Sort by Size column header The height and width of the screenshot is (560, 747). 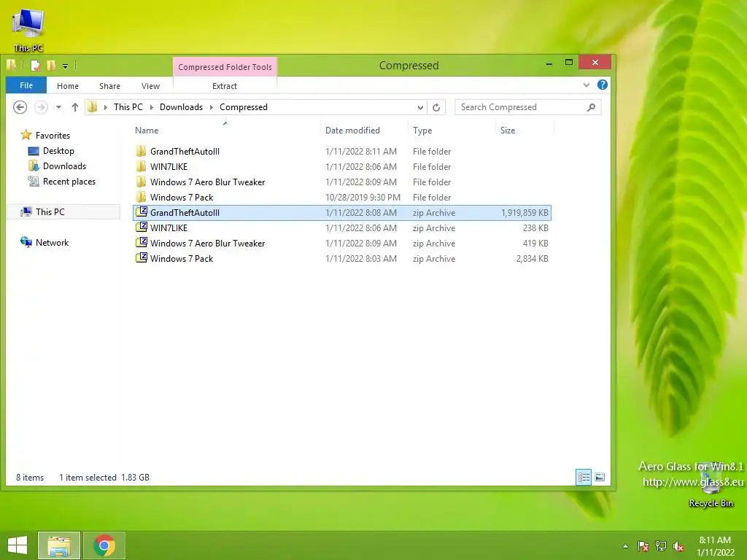click(525, 131)
